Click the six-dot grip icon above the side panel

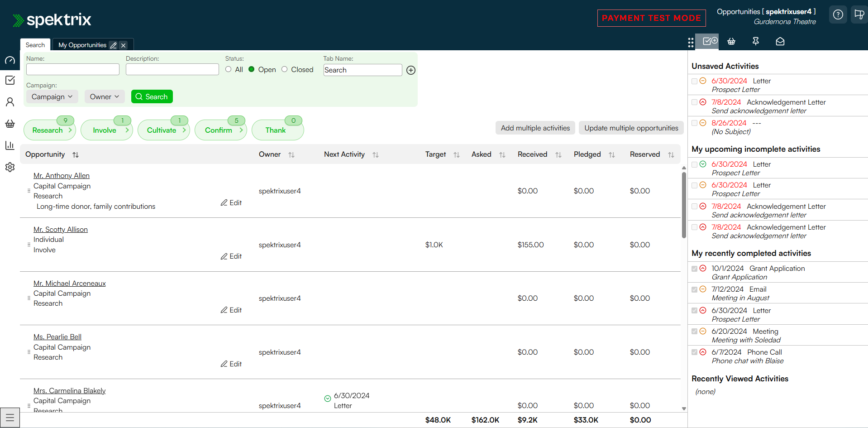coord(691,42)
